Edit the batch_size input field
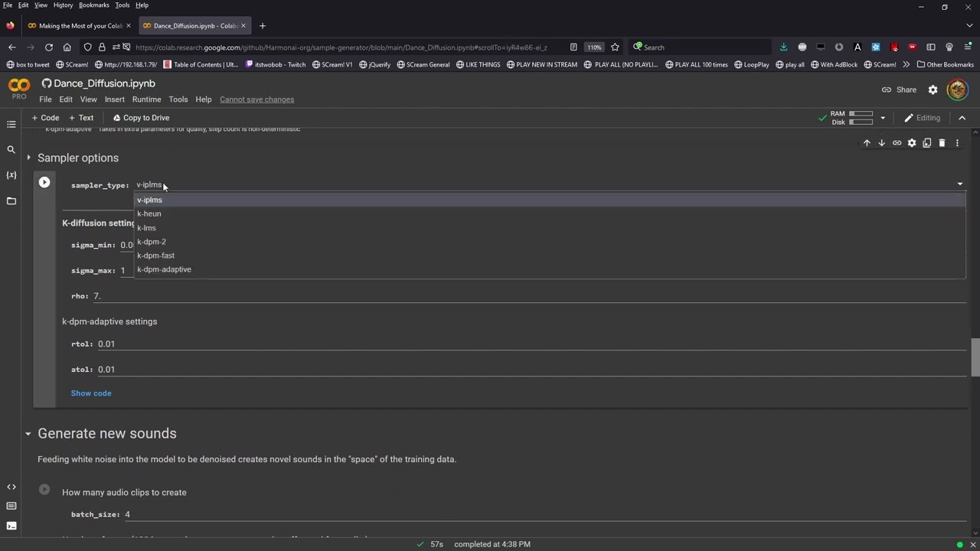The height and width of the screenshot is (551, 980). (545, 514)
